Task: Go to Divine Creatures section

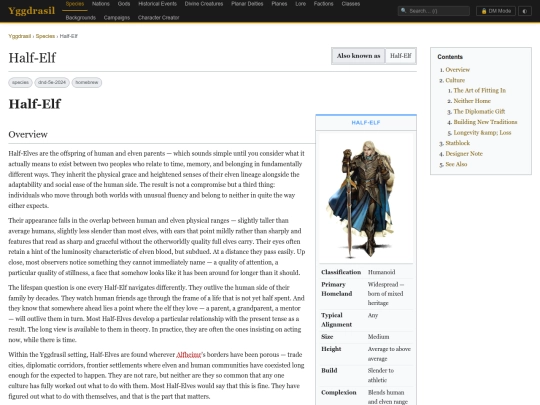Action: tap(204, 4)
